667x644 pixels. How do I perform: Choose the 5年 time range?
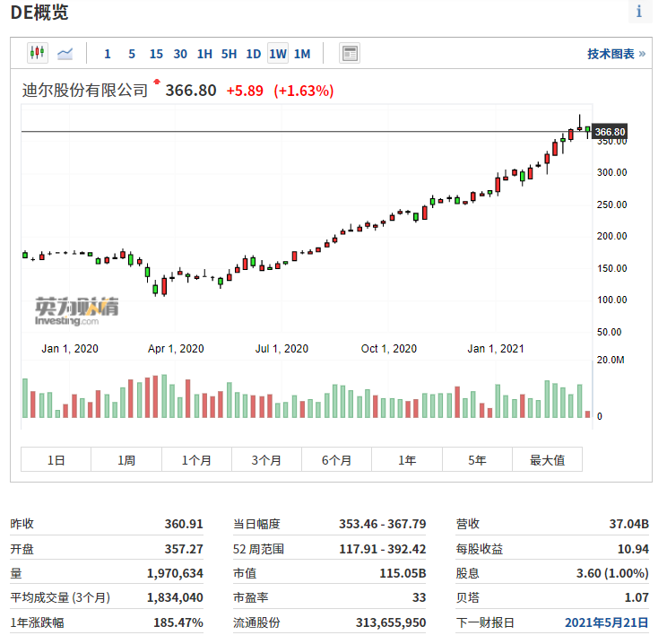tap(477, 460)
